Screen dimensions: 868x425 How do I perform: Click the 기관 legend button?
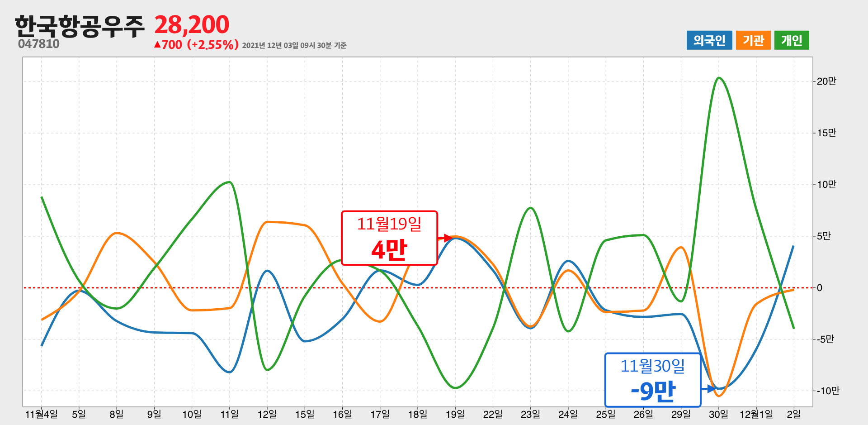(753, 40)
